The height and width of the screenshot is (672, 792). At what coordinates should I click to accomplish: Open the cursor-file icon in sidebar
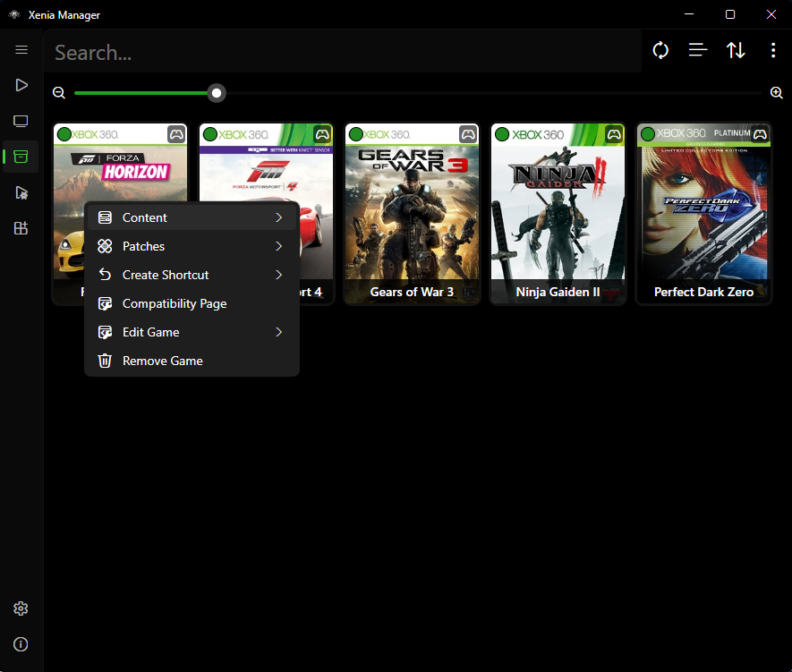pyautogui.click(x=21, y=193)
